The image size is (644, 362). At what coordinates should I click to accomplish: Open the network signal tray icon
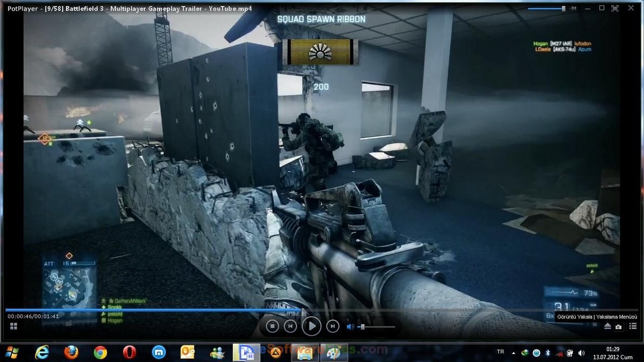[x=559, y=353]
